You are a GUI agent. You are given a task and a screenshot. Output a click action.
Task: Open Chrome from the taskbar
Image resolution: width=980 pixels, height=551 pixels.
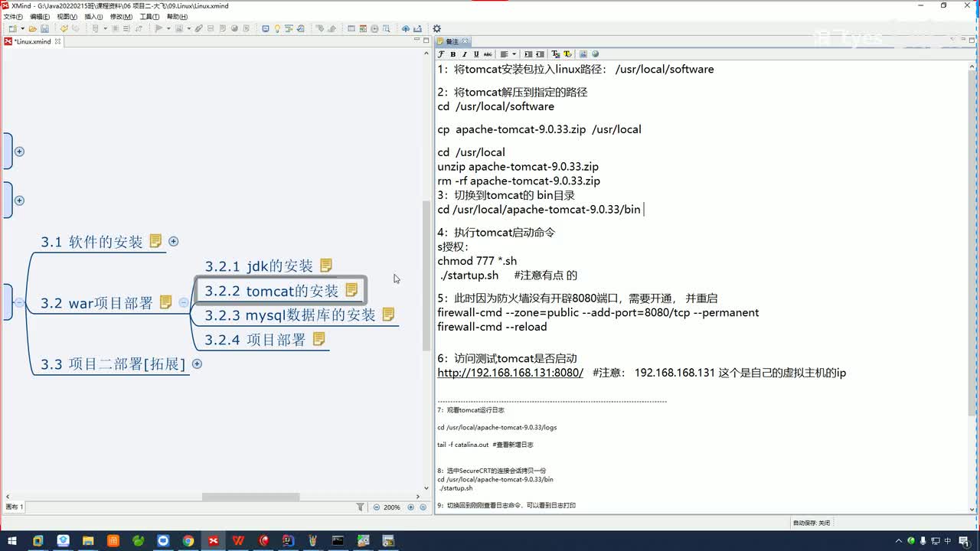click(x=188, y=541)
